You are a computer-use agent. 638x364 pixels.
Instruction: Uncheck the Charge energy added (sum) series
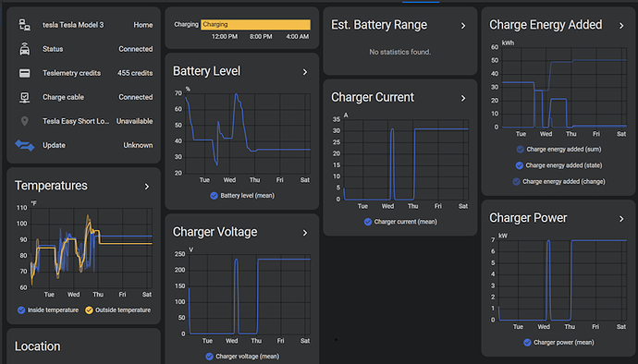[x=520, y=150]
